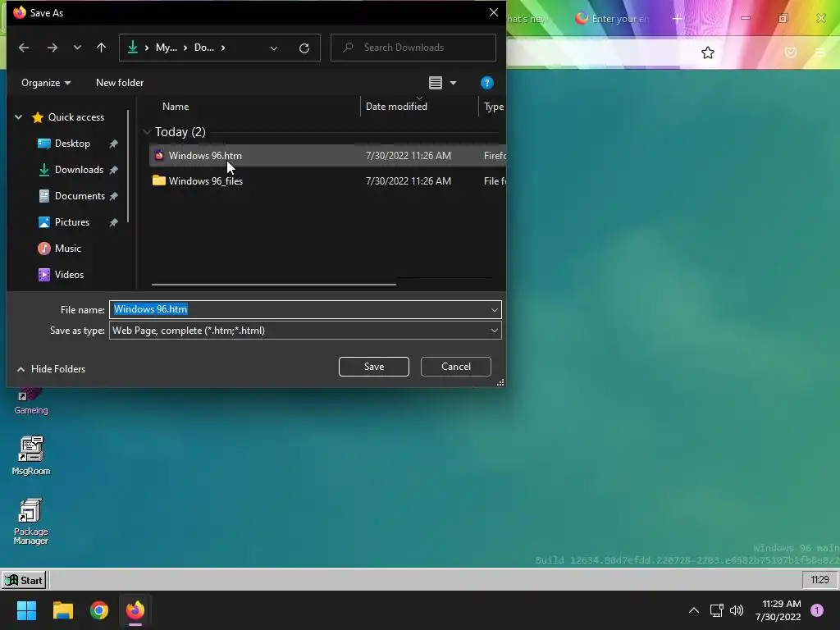The height and width of the screenshot is (630, 840).
Task: Collapse the Quick access tree
Action: (x=19, y=116)
